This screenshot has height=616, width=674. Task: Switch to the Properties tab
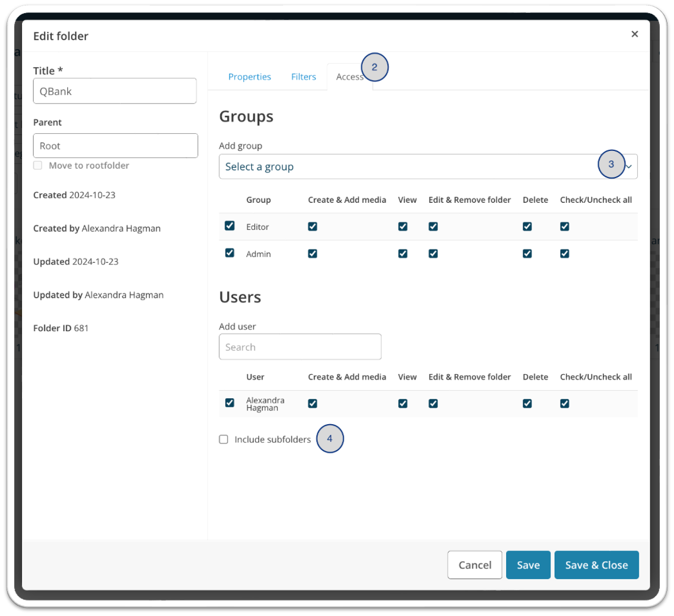pos(249,77)
